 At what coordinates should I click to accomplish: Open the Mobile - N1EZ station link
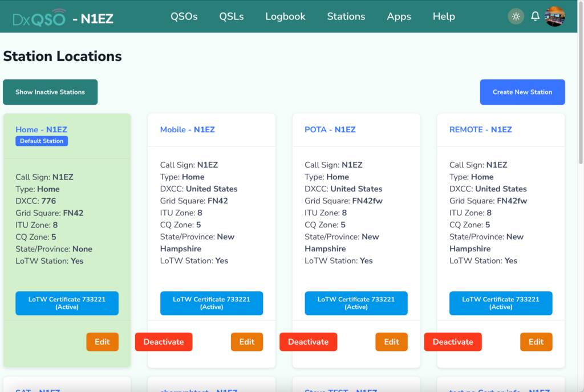click(x=187, y=129)
